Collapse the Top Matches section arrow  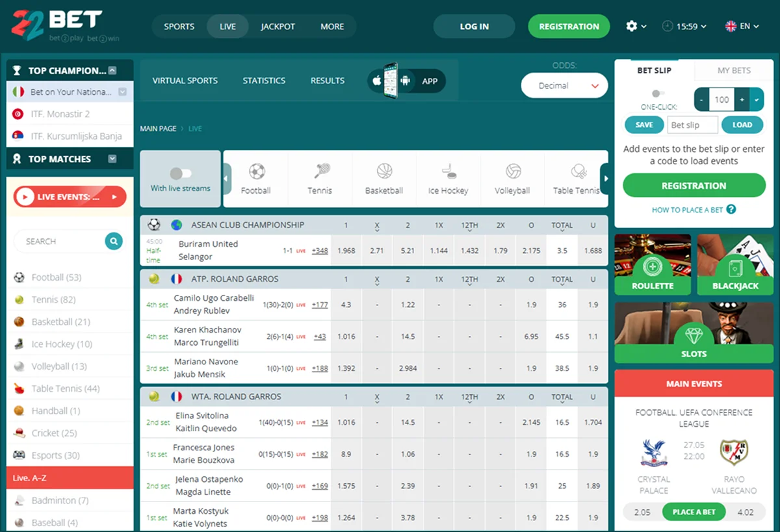tap(112, 158)
